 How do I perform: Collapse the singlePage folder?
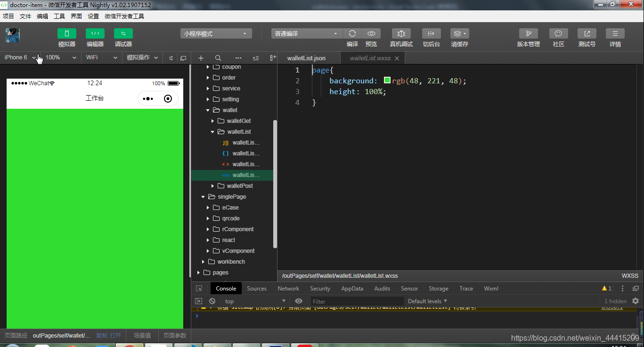(203, 197)
